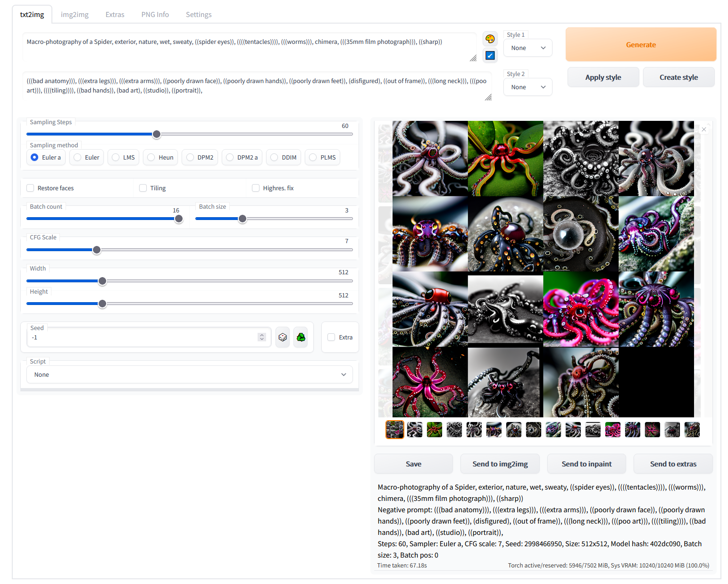728x584 pixels.
Task: Click the blue arrow icon below the palette
Action: (490, 56)
